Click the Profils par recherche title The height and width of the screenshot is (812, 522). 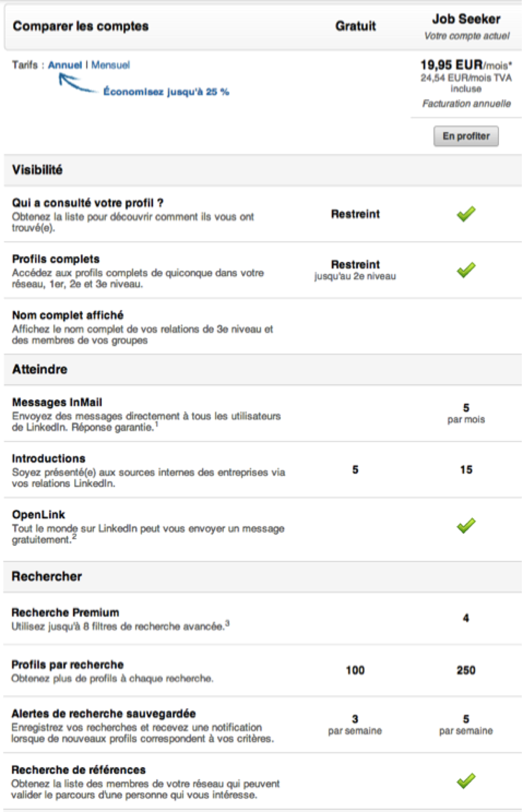tap(68, 665)
